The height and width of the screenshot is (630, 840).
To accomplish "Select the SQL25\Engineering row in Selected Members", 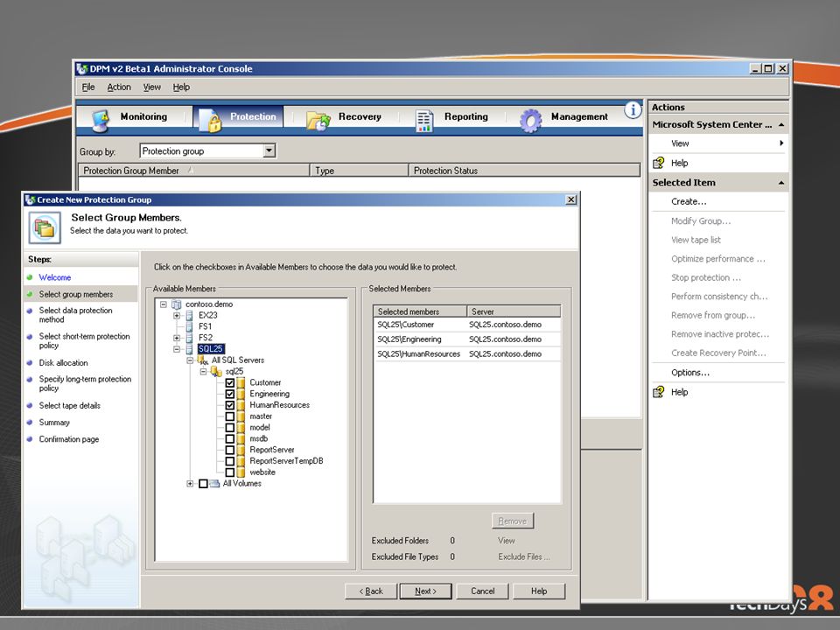I will click(x=467, y=339).
